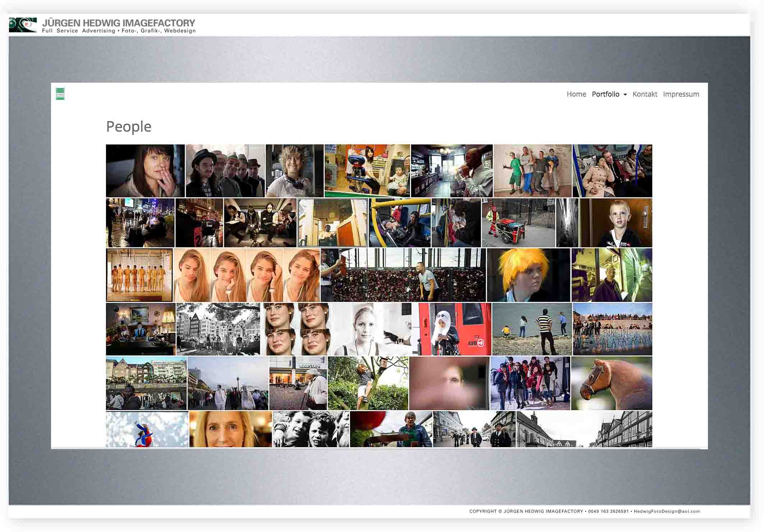The width and height of the screenshot is (764, 532).
Task: Open the orange-haired person photo
Action: [528, 275]
